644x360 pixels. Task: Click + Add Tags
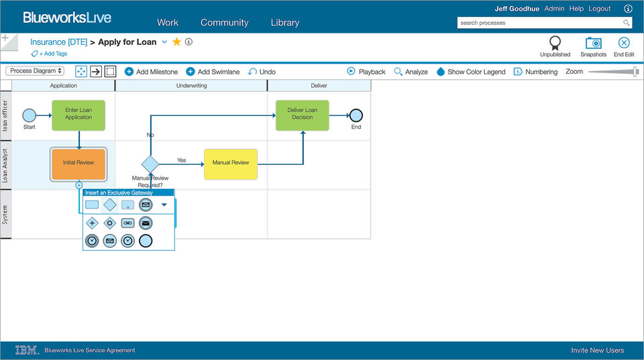pyautogui.click(x=49, y=54)
